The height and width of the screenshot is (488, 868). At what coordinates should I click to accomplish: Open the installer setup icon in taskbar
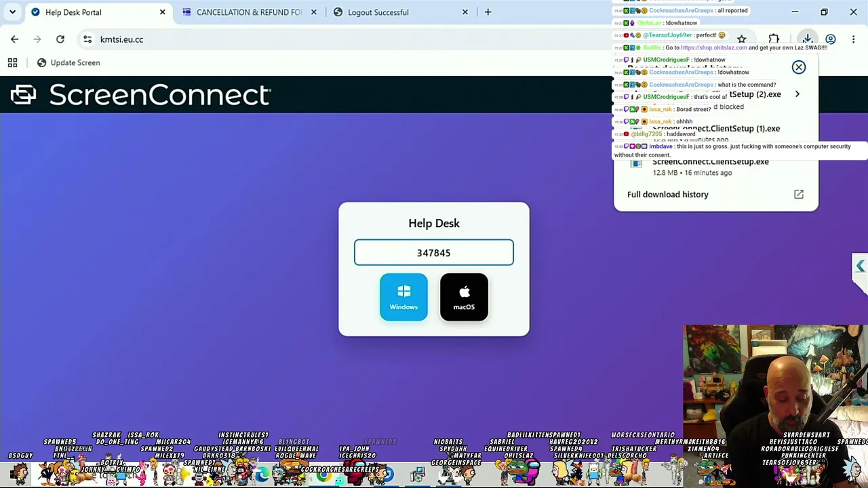pyautogui.click(x=418, y=474)
